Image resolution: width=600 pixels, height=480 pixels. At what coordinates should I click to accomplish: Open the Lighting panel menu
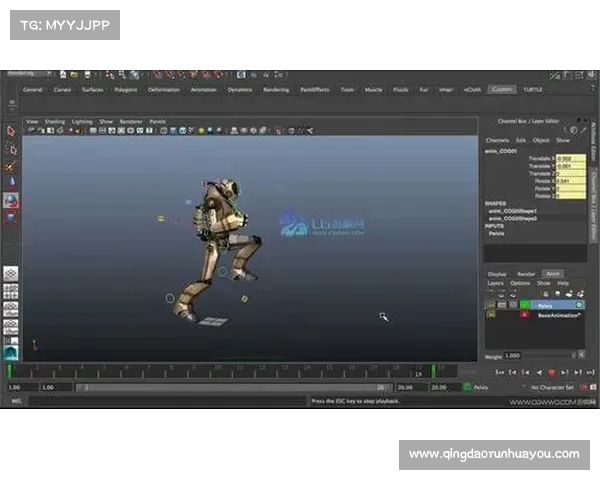pyautogui.click(x=82, y=121)
